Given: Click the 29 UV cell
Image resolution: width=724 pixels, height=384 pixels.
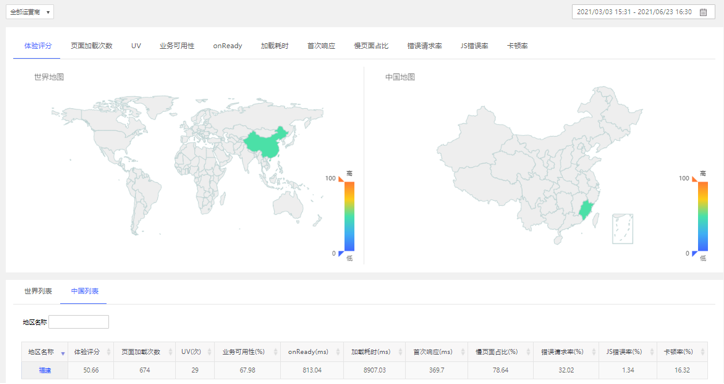Looking at the screenshot, I should [195, 370].
